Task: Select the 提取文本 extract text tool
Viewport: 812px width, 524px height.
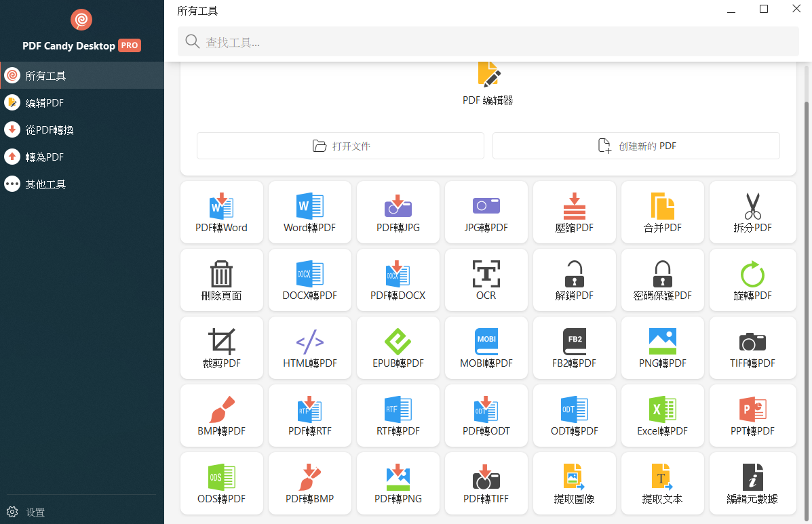Action: pyautogui.click(x=662, y=483)
